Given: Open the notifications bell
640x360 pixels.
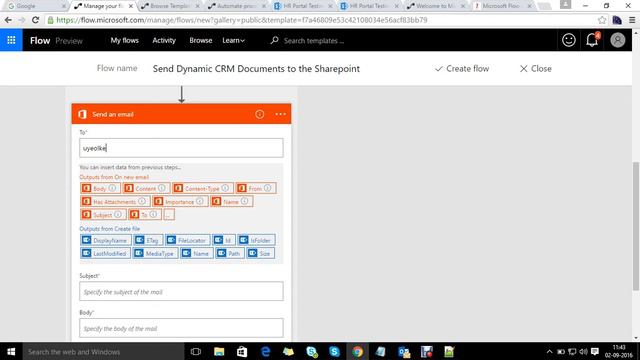Looking at the screenshot, I should click(592, 40).
